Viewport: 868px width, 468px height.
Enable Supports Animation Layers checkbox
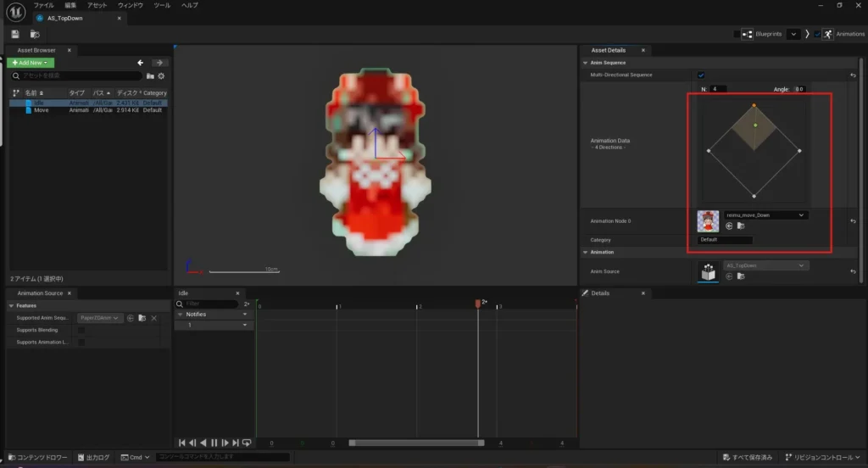point(81,343)
